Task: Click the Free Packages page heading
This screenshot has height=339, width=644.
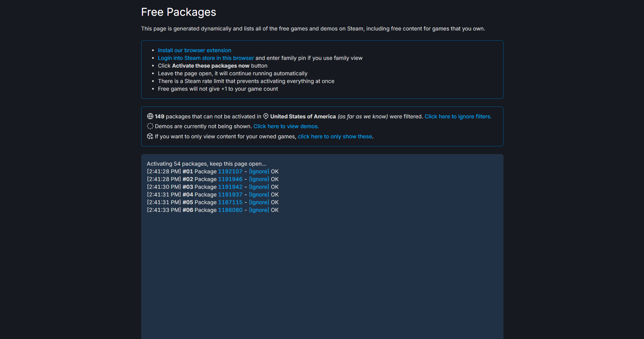Action: pos(178,12)
